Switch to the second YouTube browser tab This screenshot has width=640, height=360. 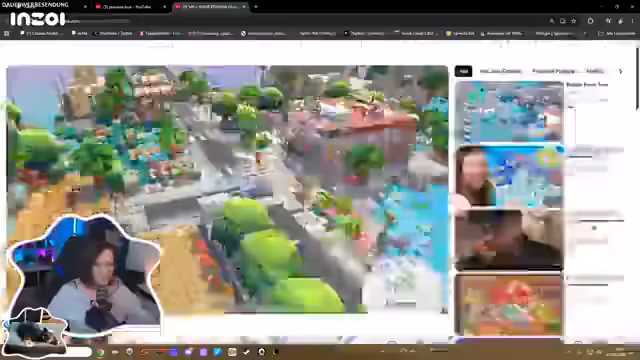point(129,7)
